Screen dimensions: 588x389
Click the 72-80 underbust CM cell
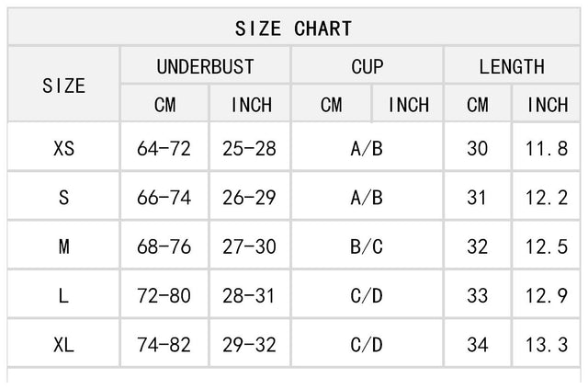[164, 296]
